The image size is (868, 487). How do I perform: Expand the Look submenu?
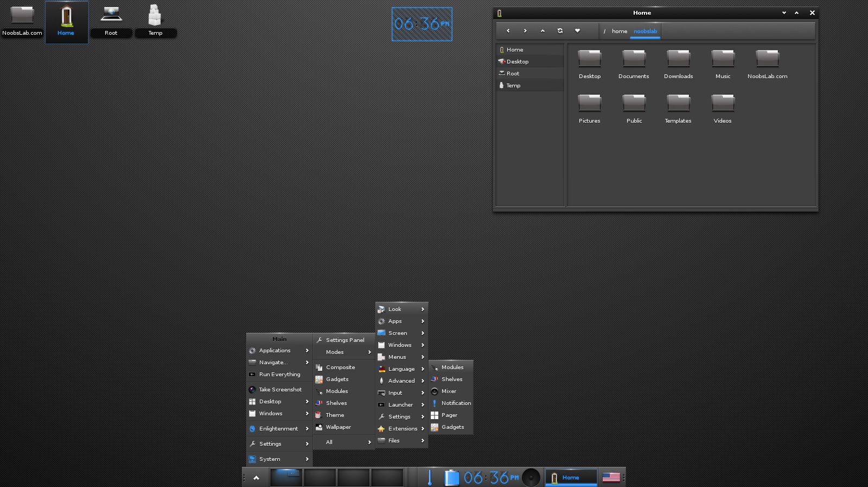pyautogui.click(x=401, y=309)
